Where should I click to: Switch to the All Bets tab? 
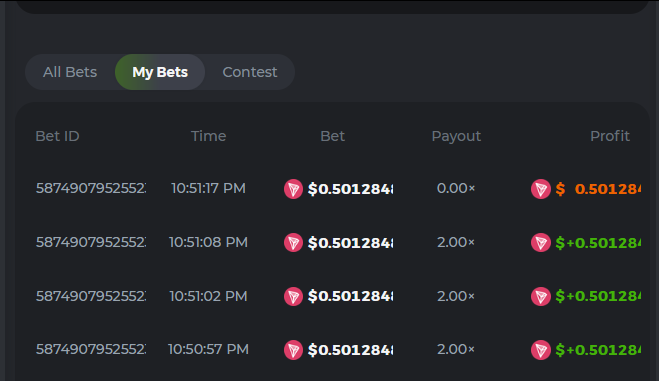70,72
